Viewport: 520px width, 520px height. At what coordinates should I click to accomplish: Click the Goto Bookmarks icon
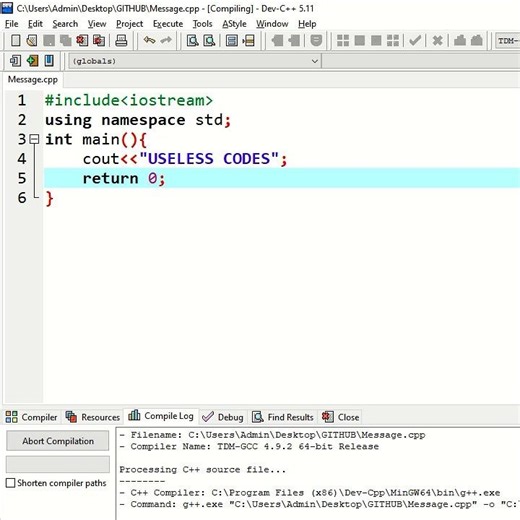click(x=49, y=61)
